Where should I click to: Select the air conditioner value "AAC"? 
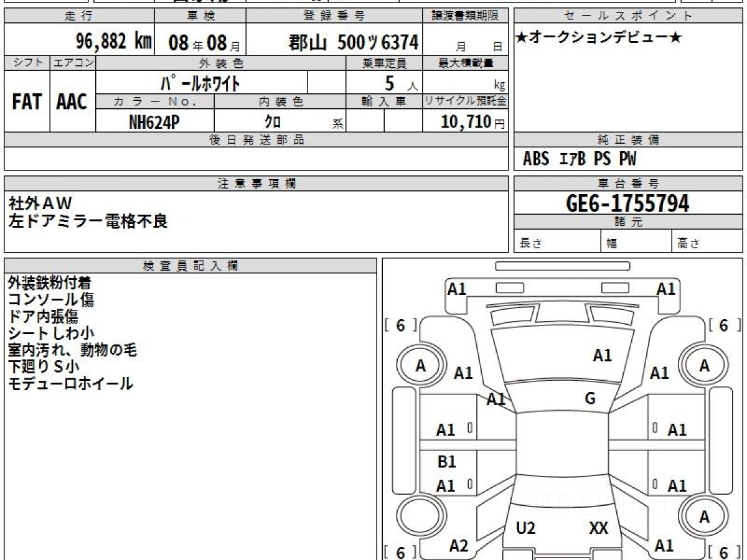[72, 102]
